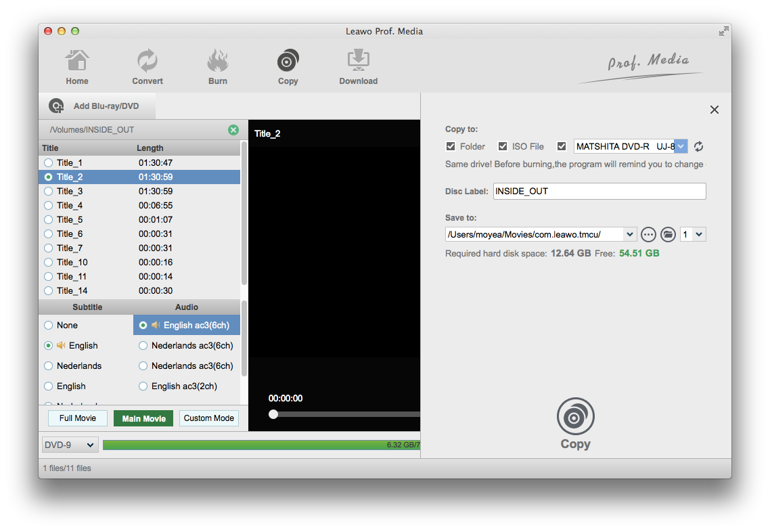This screenshot has width=770, height=532.
Task: Toggle the disc drive checkbox
Action: [x=562, y=146]
